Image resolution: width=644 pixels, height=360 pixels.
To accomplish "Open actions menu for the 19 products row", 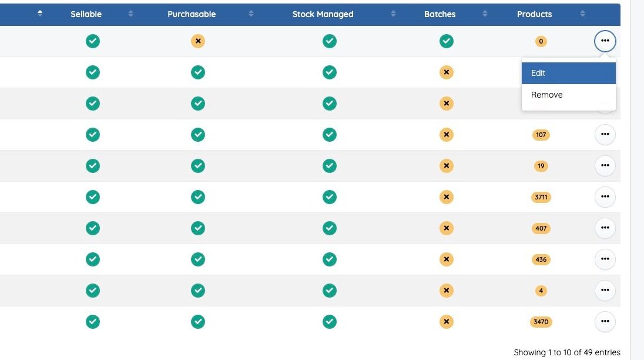I will click(605, 166).
